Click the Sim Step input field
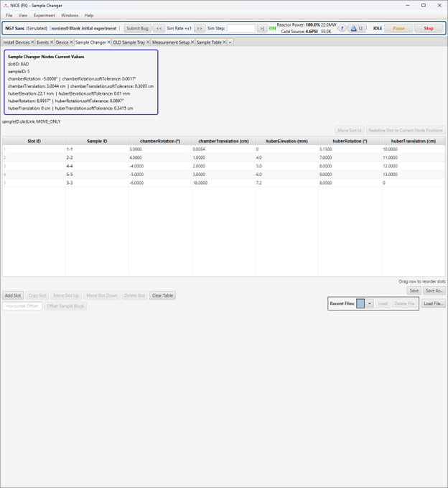 coord(241,29)
